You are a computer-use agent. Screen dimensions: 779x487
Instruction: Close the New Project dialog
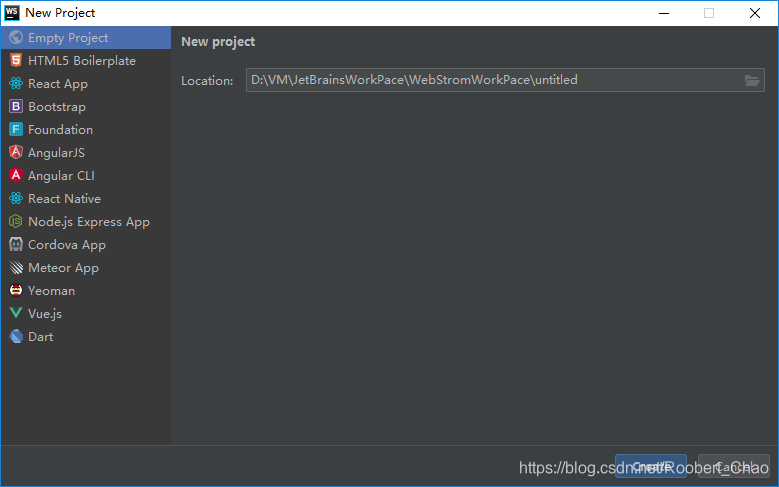tap(755, 13)
